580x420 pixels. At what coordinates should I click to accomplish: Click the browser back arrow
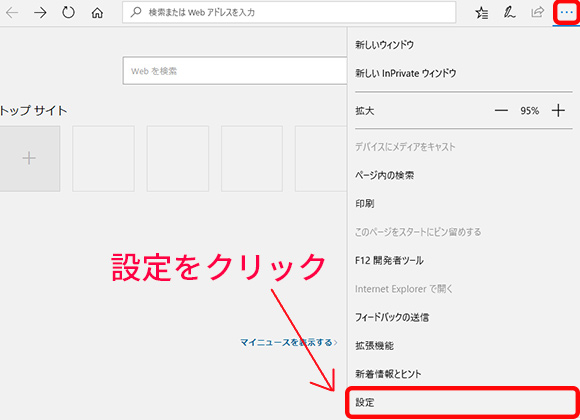point(12,13)
